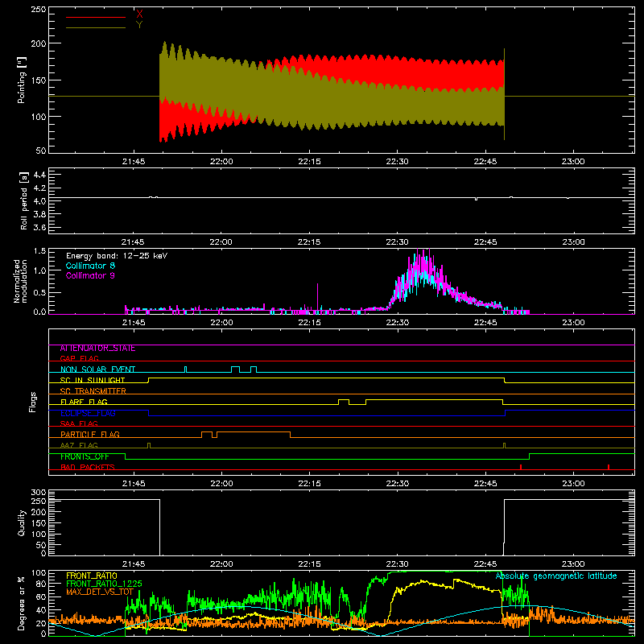Viewport: 644px width, 644px height.
Task: Click the Flags panel axis title
Action: tap(32, 402)
